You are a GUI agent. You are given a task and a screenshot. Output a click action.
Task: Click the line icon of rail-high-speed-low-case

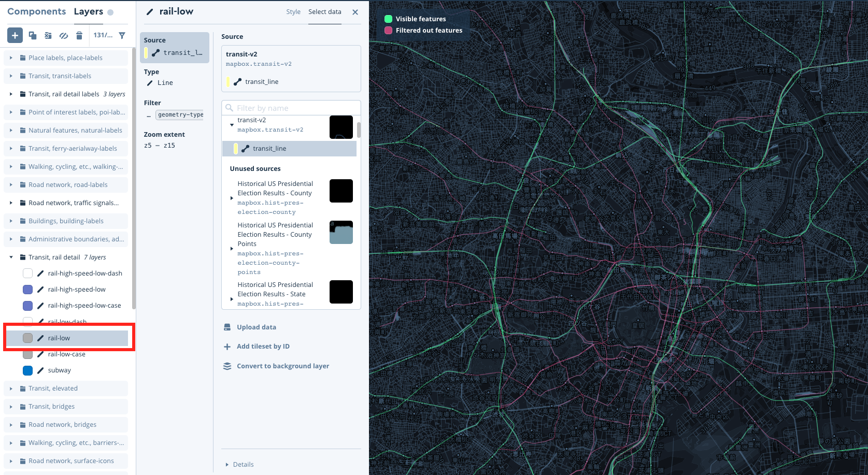click(40, 306)
